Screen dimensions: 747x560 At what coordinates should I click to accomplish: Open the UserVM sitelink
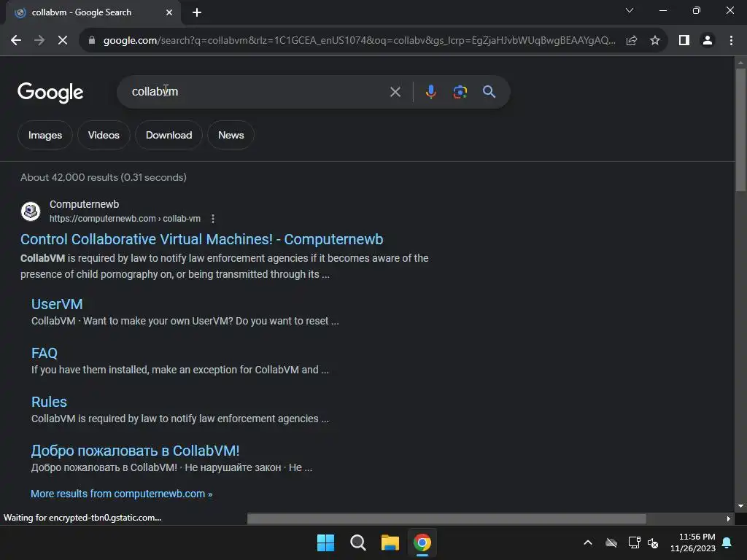pos(57,304)
